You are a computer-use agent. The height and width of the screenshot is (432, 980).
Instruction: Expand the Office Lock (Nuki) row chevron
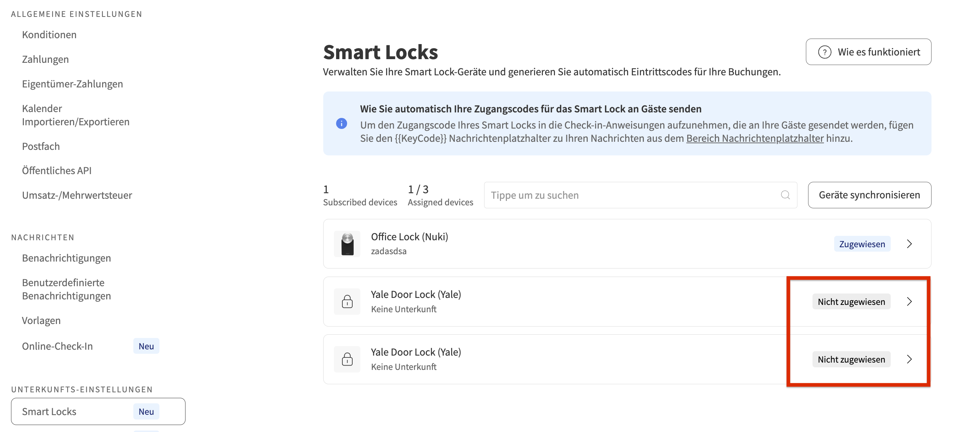click(x=909, y=244)
